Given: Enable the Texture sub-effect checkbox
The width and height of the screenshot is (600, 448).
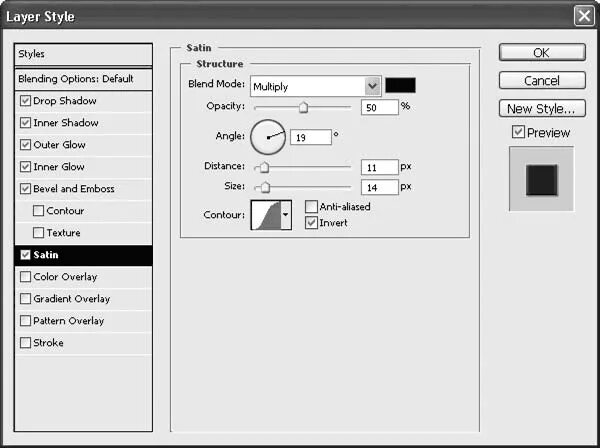Looking at the screenshot, I should click(38, 233).
